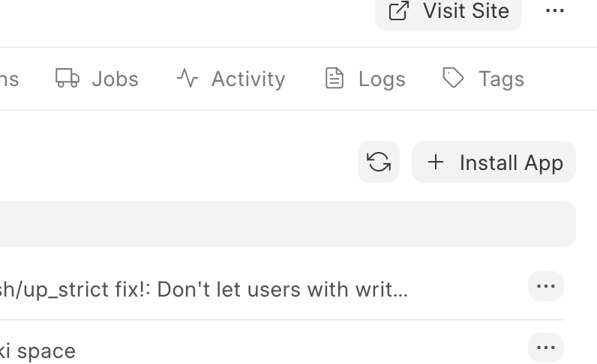Click the pulse icon beside Activity
Screen dimensions: 597x364
(187, 78)
